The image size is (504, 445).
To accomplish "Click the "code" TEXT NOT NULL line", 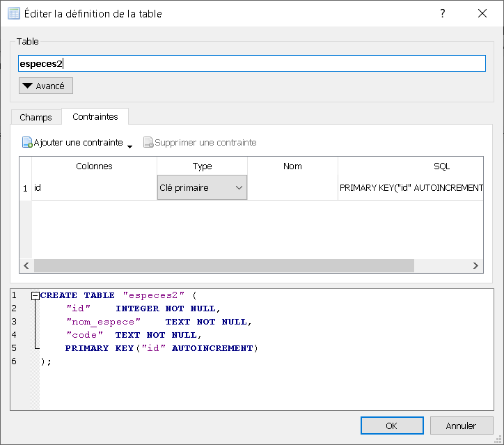I will click(x=134, y=335).
